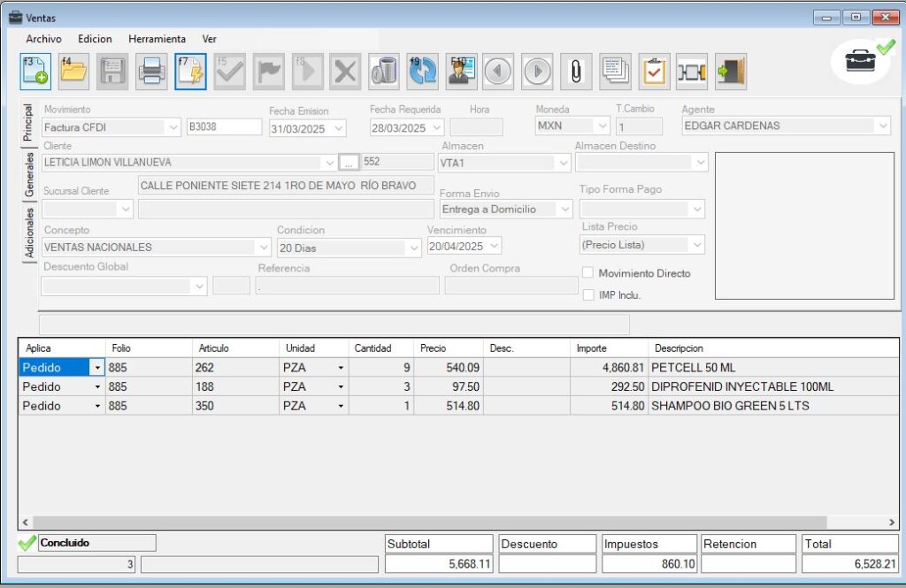Viewport: 906px width, 588px height.
Task: Open the folder icon (F4)
Action: [x=73, y=72]
